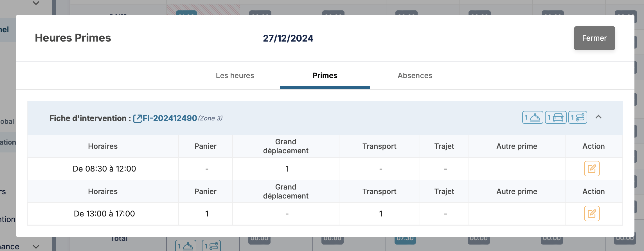The width and height of the screenshot is (644, 251).
Task: Select the De 13:00 à 17:00 schedule cell
Action: click(104, 214)
